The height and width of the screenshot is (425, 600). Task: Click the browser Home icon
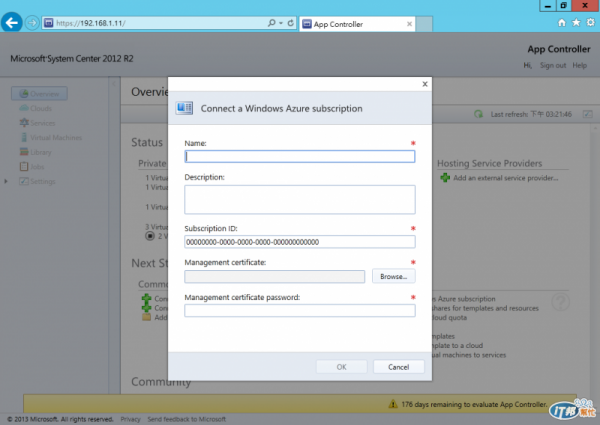pyautogui.click(x=561, y=23)
